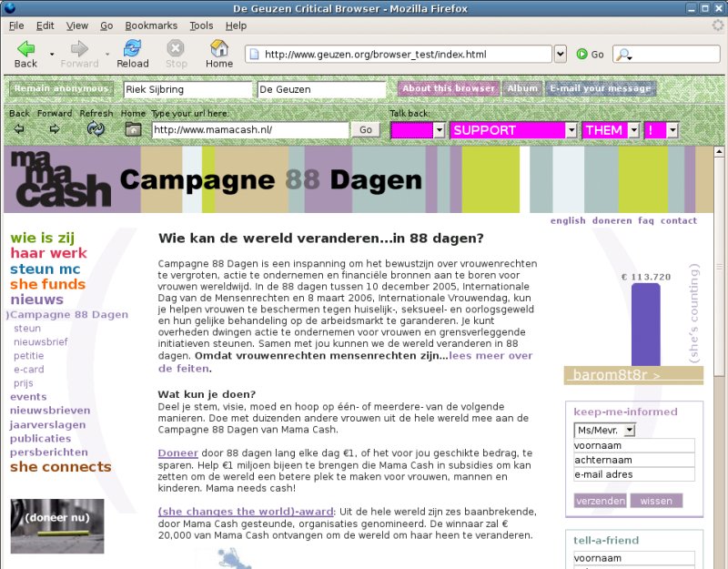Click scrollbar up arrow
This screenshot has width=728, height=569.
[719, 151]
